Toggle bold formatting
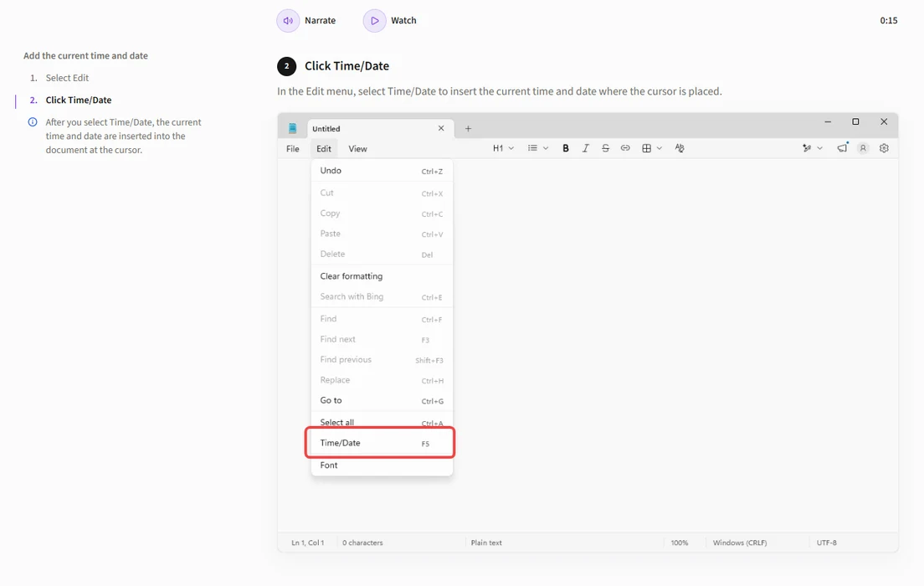 (x=566, y=148)
